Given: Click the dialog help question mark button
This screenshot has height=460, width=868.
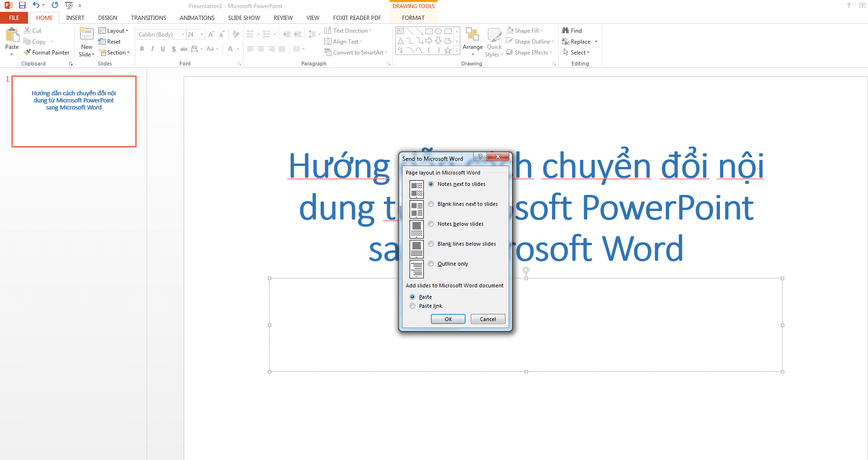Looking at the screenshot, I should pyautogui.click(x=480, y=156).
